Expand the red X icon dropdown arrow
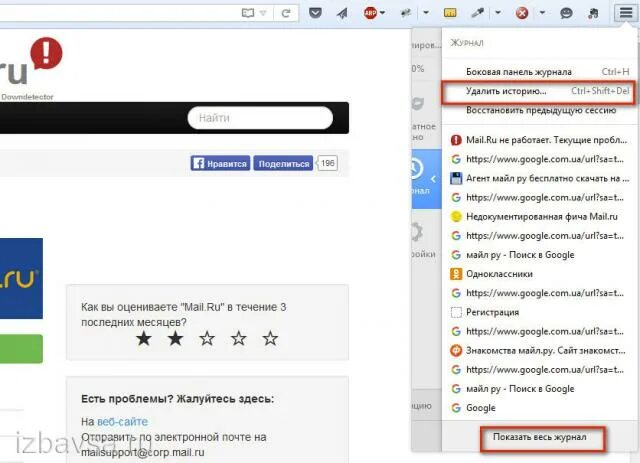 click(542, 13)
